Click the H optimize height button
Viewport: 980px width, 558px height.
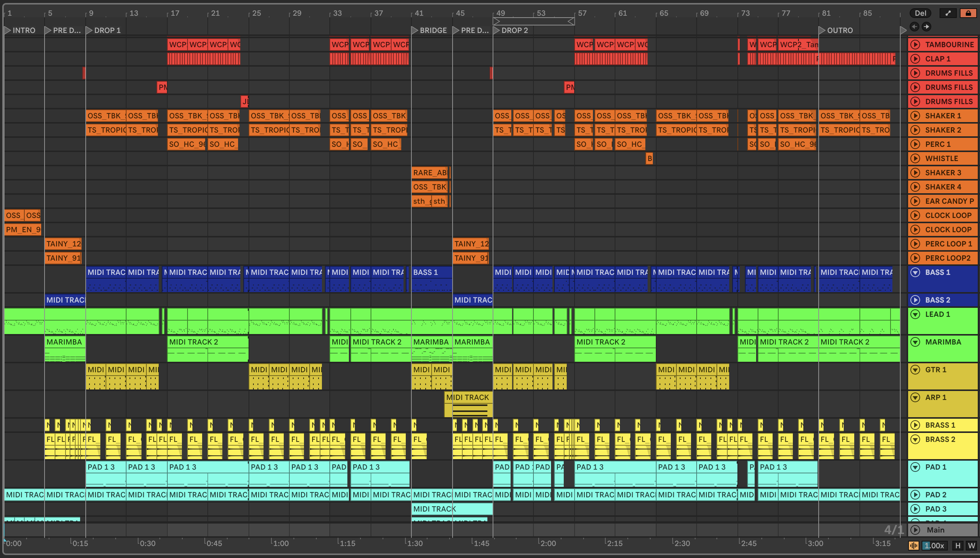coord(958,545)
